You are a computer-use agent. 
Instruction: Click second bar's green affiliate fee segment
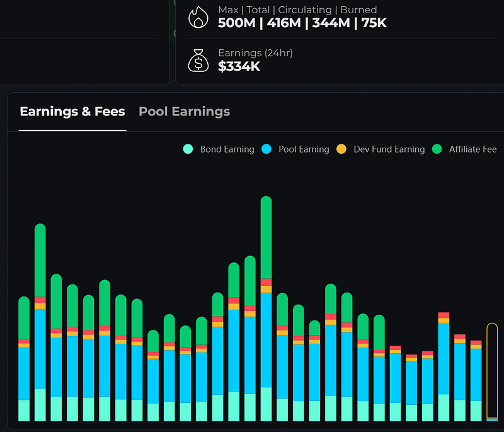[40, 260]
